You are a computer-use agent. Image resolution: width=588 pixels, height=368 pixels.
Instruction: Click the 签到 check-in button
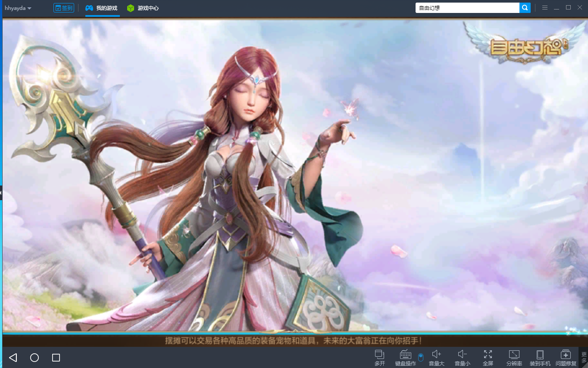[x=64, y=8]
